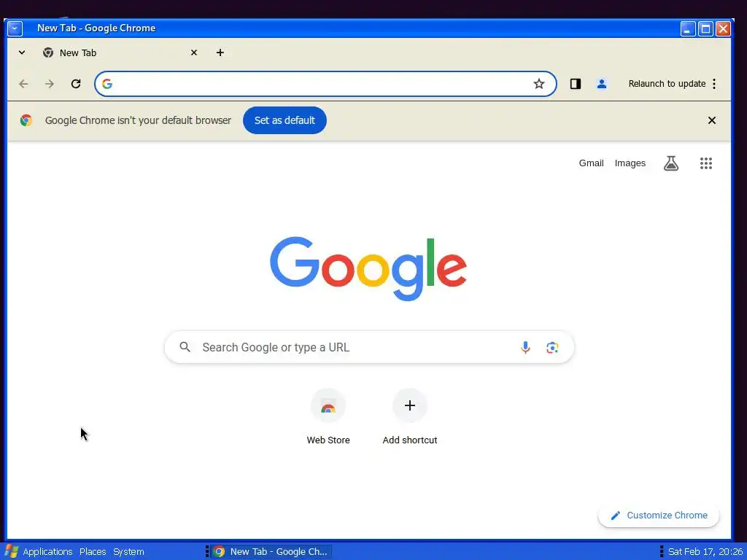Viewport: 747px width, 560px height.
Task: Bookmark this tab with the star icon
Action: (539, 84)
